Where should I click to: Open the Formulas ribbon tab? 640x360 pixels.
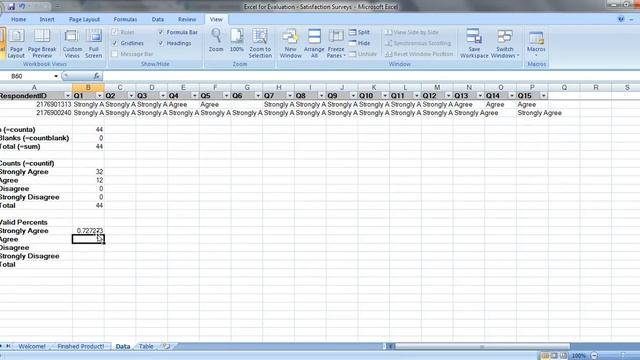point(125,19)
